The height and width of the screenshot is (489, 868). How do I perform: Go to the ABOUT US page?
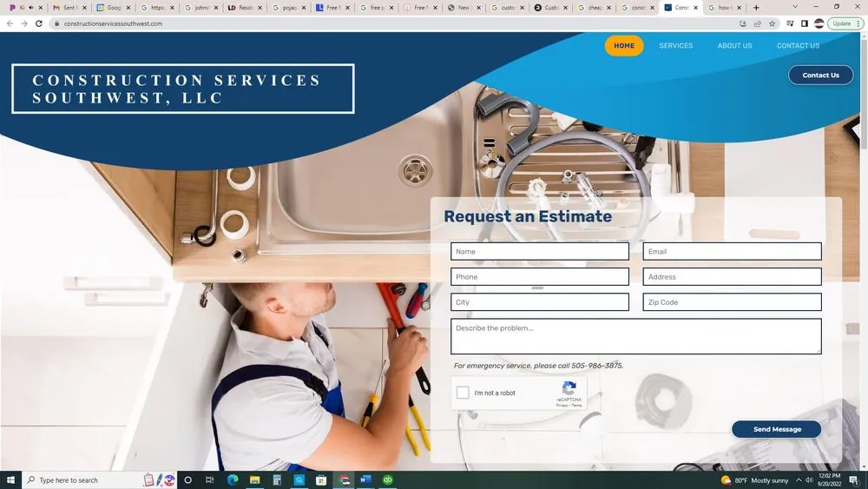coord(734,45)
